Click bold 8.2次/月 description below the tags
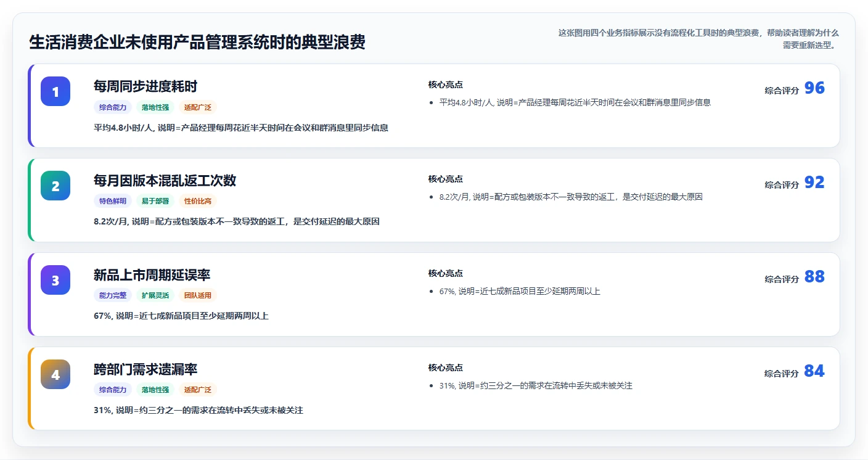Screen dimensions: 868x460 pos(237,221)
